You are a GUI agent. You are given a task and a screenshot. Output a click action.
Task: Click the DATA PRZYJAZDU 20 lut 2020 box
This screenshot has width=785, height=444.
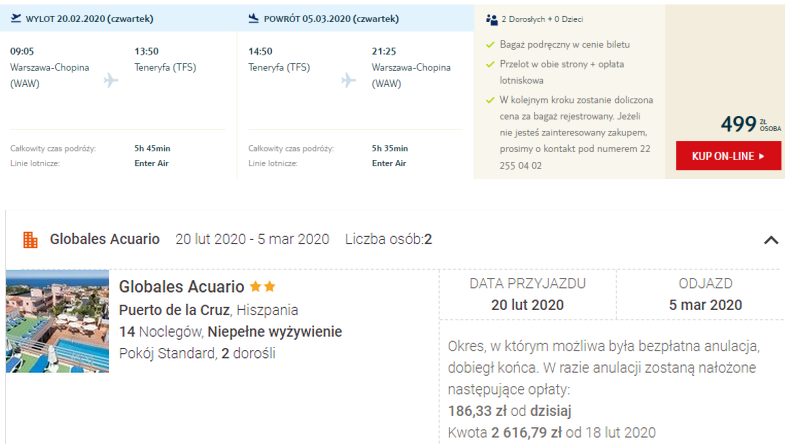pyautogui.click(x=527, y=295)
